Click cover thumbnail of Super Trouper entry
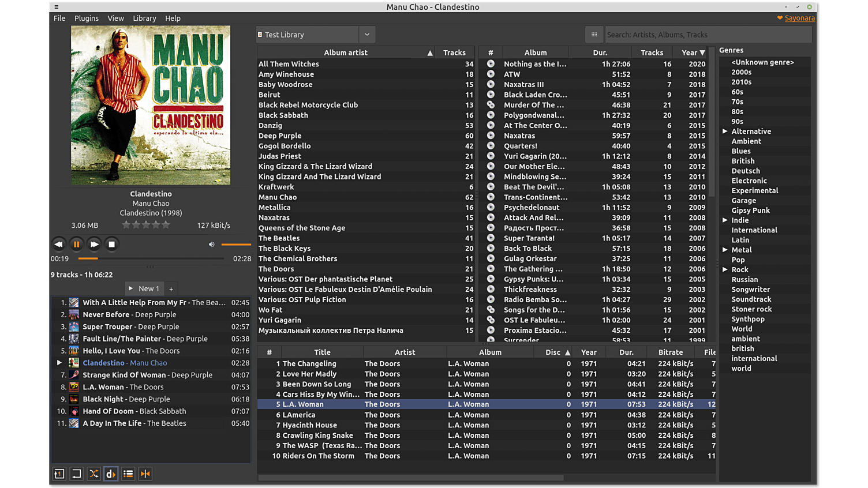Image resolution: width=868 pixels, height=488 pixels. click(x=74, y=326)
